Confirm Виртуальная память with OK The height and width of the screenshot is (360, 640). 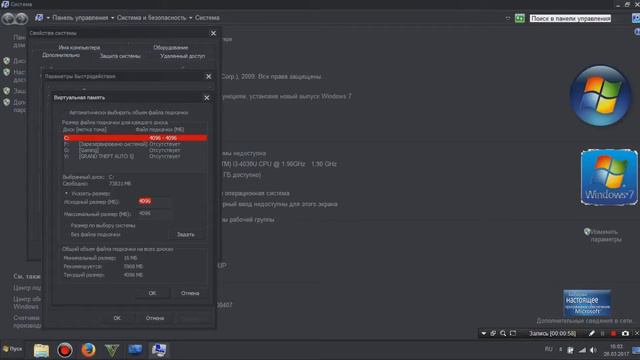click(152, 293)
